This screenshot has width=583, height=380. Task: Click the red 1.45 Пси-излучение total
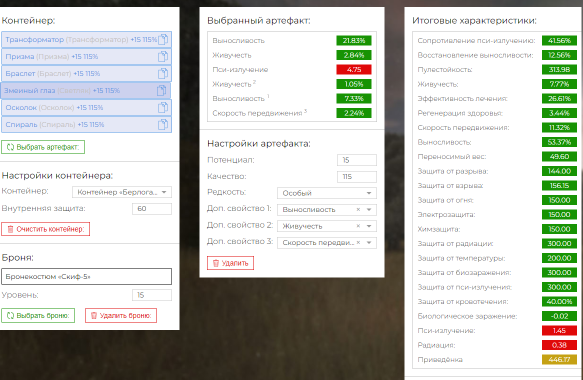559,331
